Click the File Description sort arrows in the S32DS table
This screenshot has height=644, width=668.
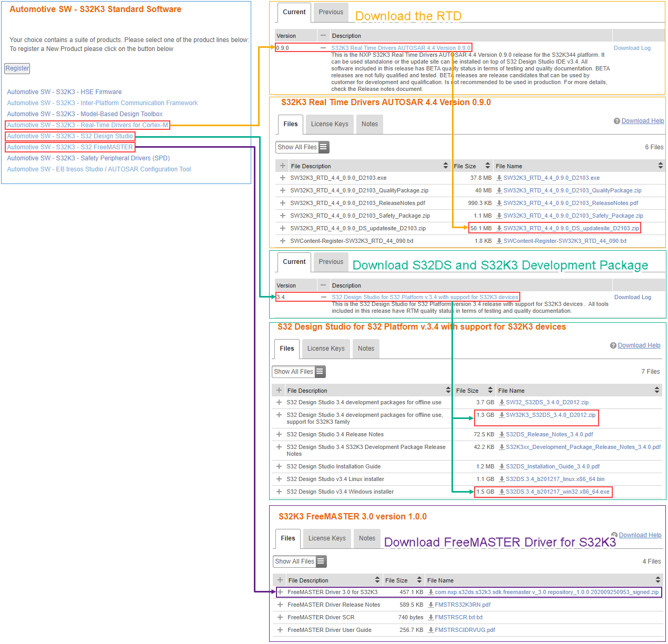click(x=448, y=390)
